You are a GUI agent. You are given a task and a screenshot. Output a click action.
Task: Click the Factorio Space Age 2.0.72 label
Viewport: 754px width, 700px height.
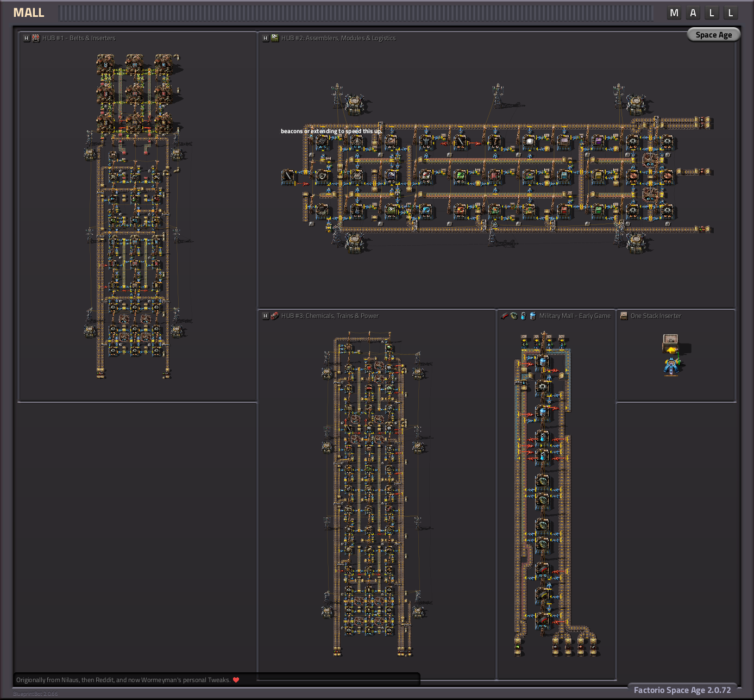coord(682,690)
